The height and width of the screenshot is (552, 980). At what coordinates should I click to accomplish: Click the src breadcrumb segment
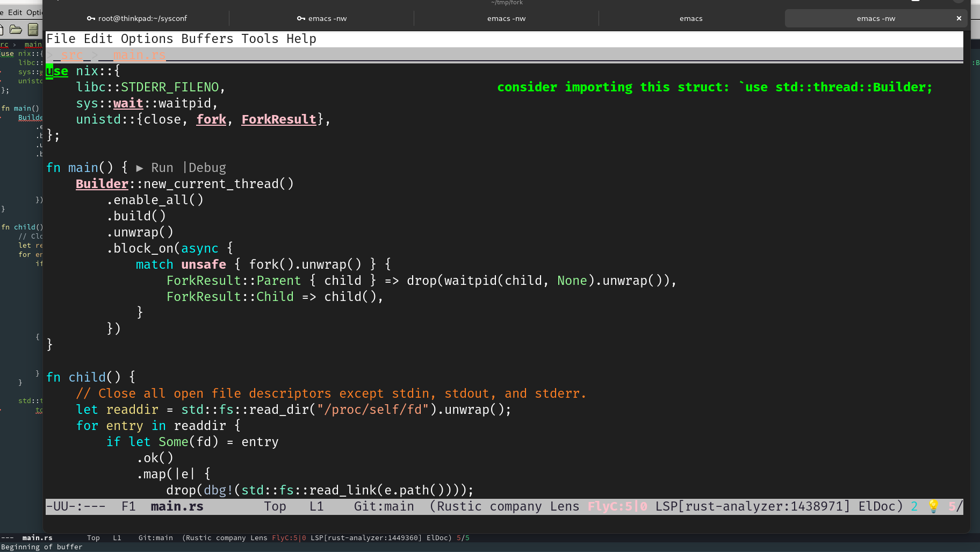point(72,55)
